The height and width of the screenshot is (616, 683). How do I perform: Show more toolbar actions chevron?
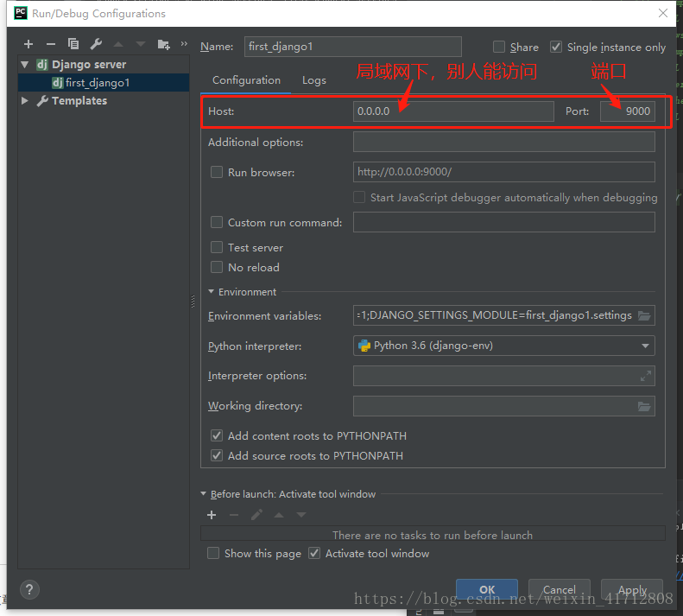[x=184, y=43]
